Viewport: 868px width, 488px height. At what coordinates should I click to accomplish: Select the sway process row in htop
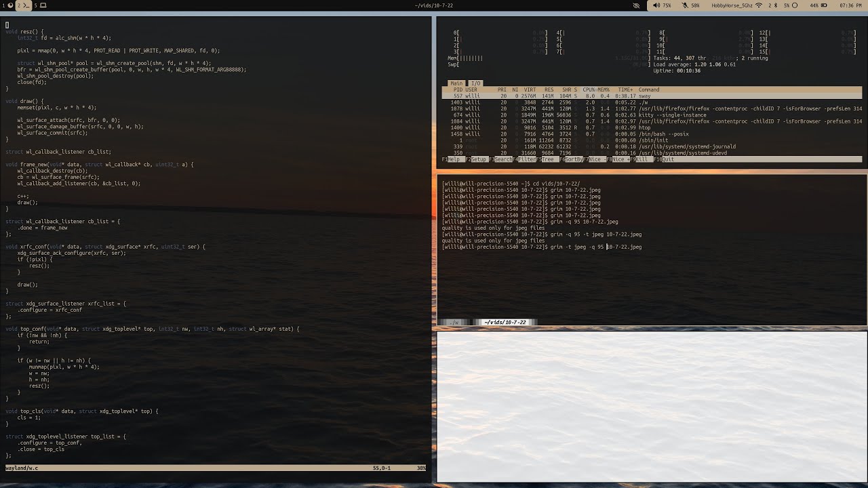pos(652,96)
